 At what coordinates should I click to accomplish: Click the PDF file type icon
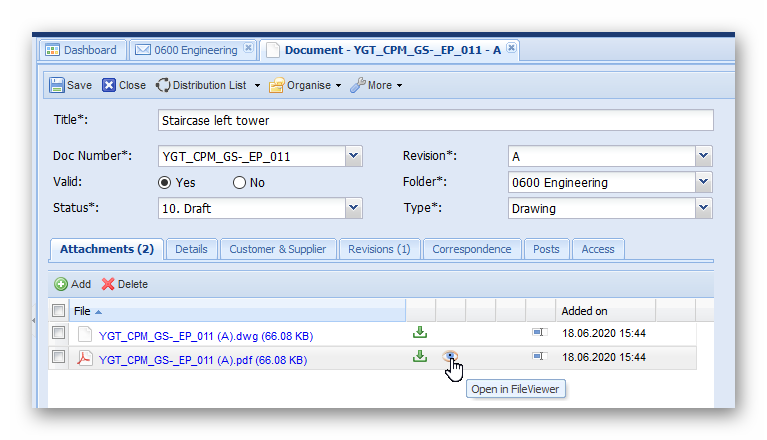[85, 358]
